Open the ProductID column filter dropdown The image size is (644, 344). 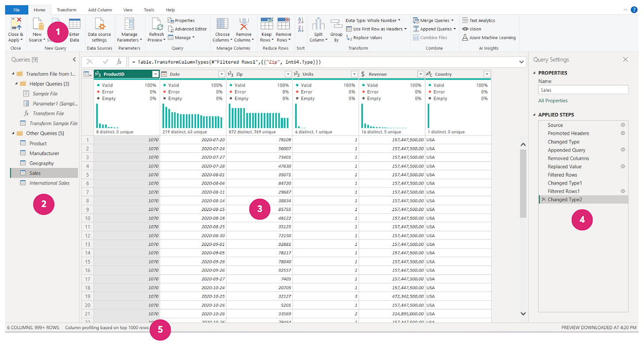[x=155, y=74]
